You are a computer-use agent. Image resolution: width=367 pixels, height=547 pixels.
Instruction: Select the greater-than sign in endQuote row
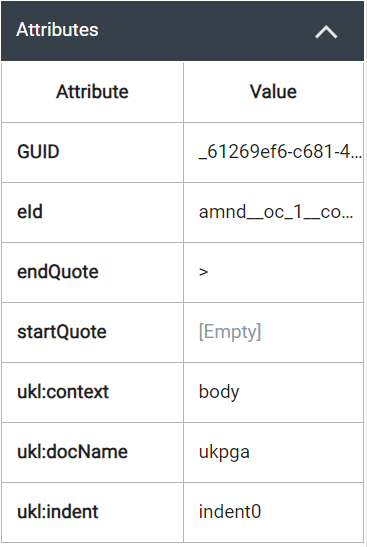point(203,272)
